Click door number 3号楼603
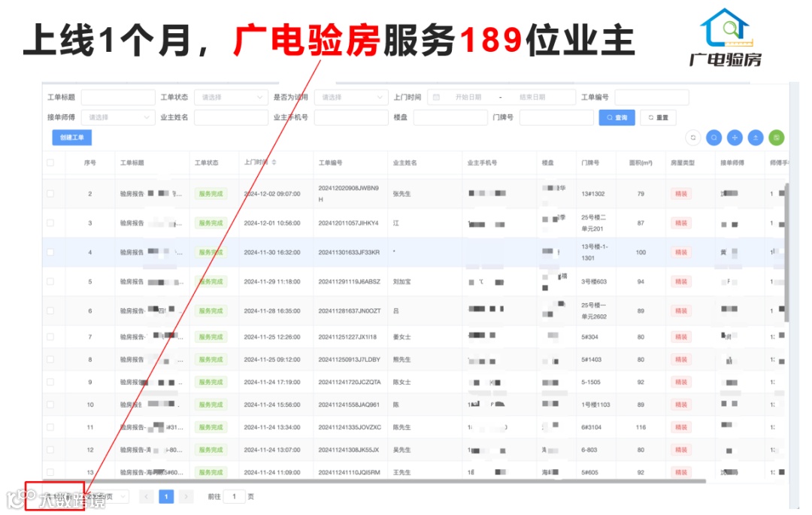 click(594, 282)
